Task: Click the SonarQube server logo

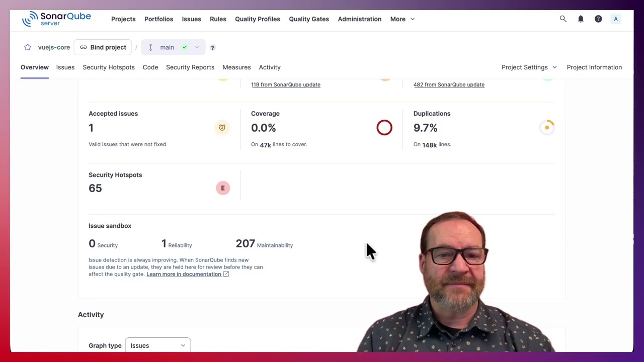Action: (x=56, y=19)
